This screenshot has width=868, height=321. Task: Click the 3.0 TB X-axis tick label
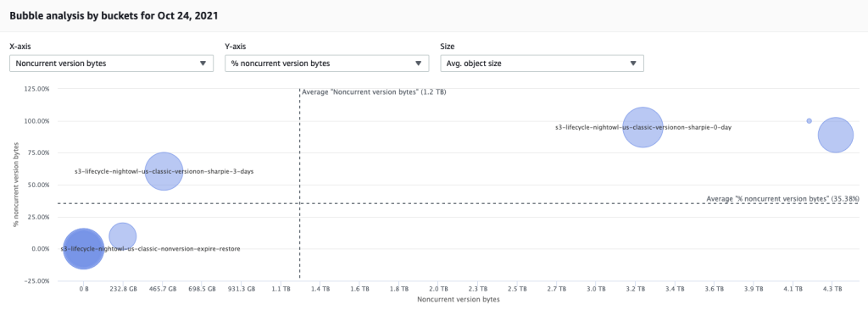tap(596, 290)
